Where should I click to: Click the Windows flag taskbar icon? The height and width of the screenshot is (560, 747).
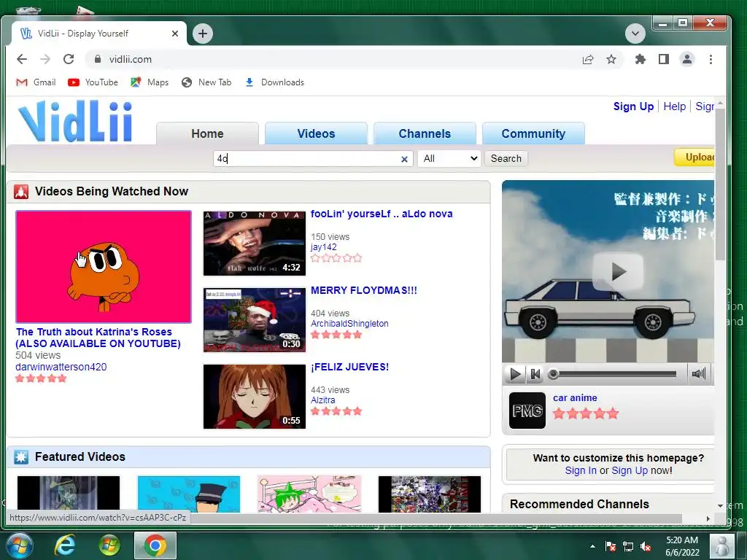tap(110, 545)
